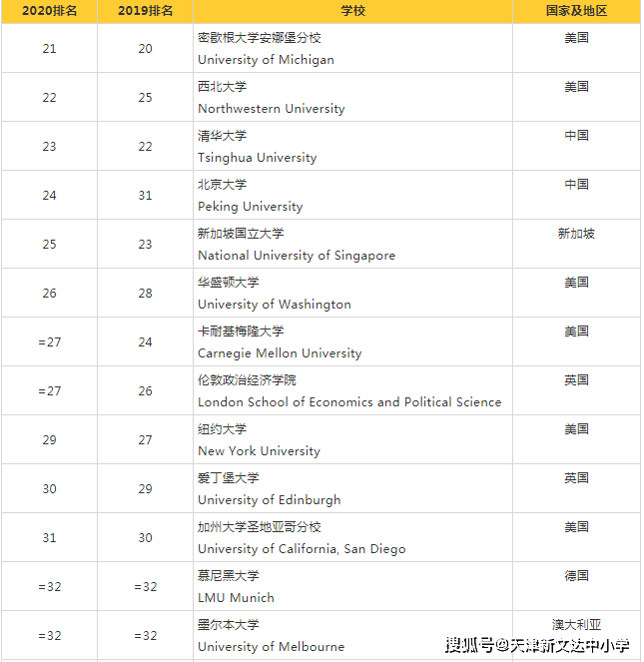644x662 pixels.
Task: Select 2020 rank 23 in the Tsinghua row
Action: pyautogui.click(x=49, y=147)
